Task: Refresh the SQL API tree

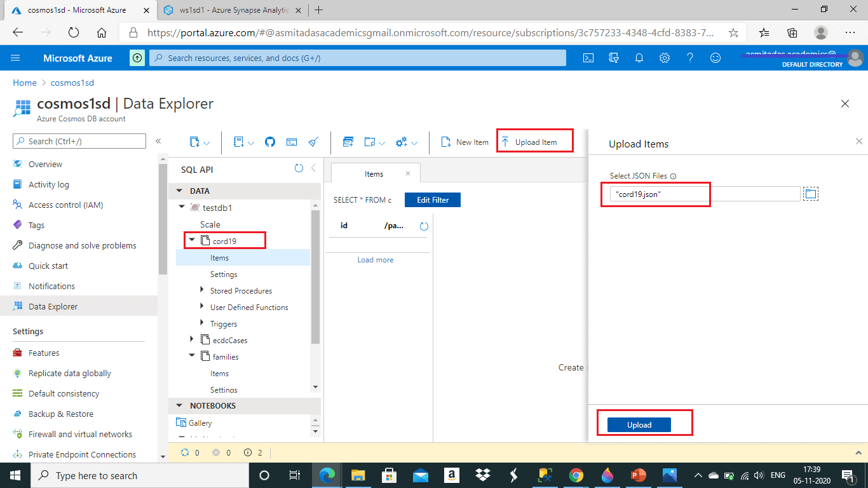Action: pos(299,168)
